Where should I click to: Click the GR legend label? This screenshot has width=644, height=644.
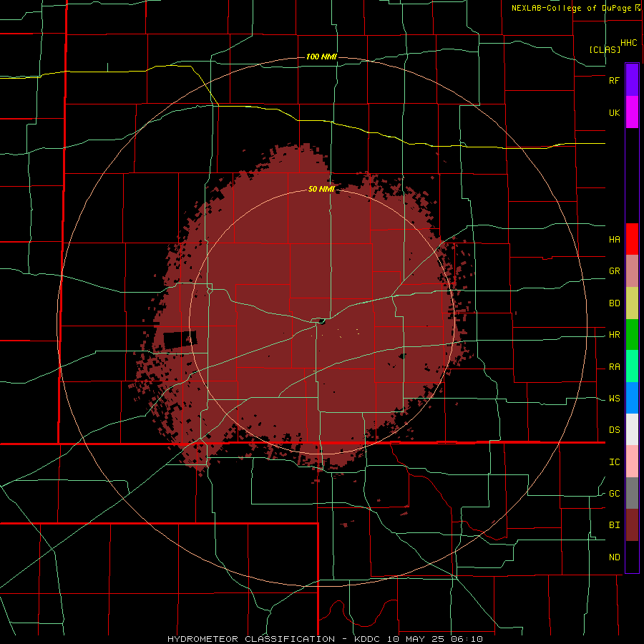pos(614,271)
